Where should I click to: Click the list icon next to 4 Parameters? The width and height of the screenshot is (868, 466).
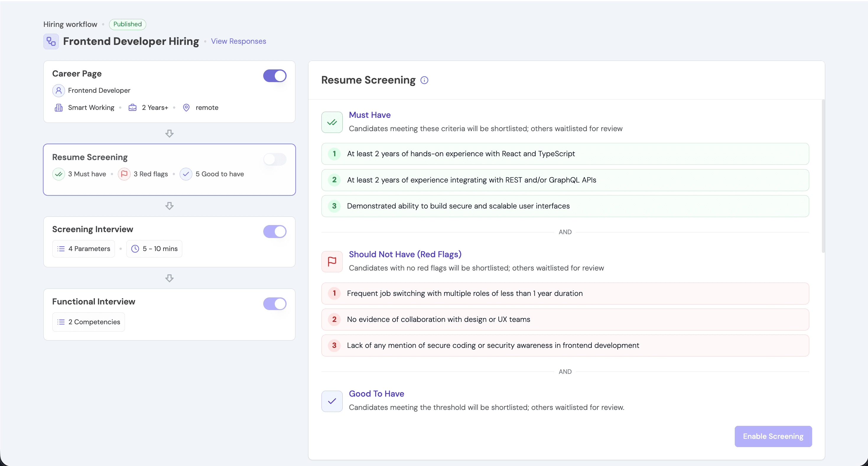coord(61,248)
